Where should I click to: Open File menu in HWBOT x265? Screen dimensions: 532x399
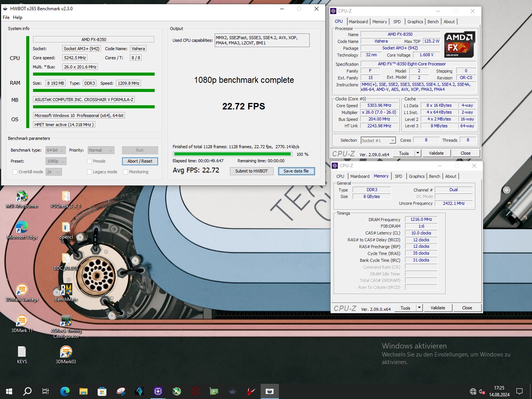(x=6, y=17)
